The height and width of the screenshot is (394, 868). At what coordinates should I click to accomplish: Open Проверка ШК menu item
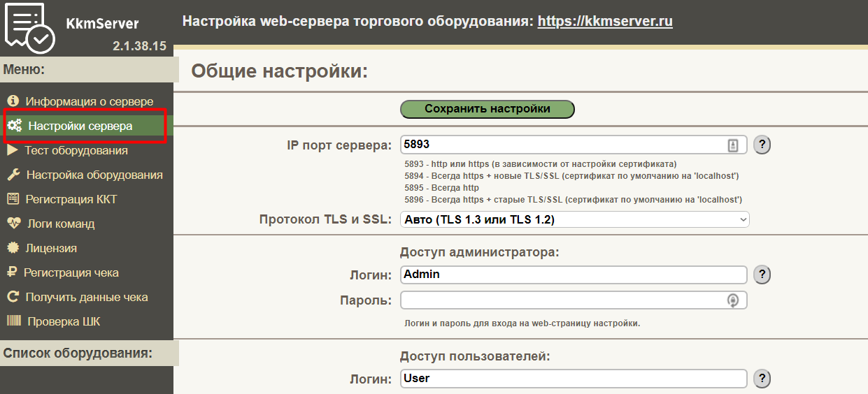64,321
